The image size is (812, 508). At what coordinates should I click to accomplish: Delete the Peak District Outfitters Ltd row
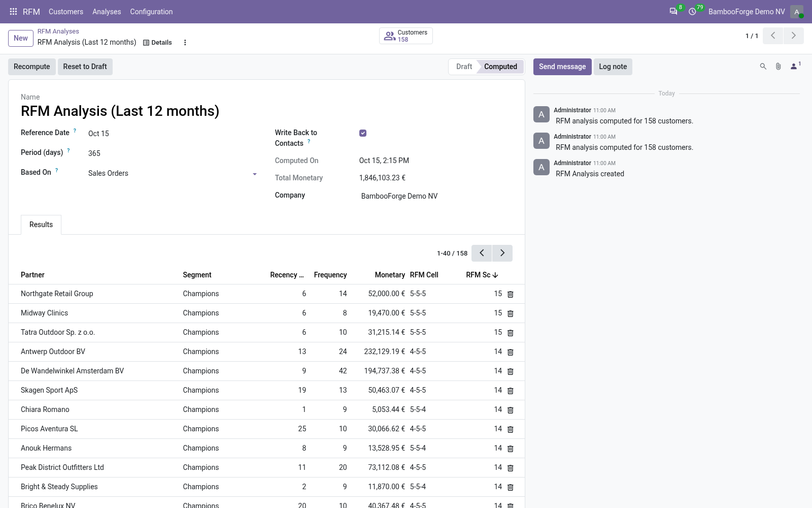[511, 468]
